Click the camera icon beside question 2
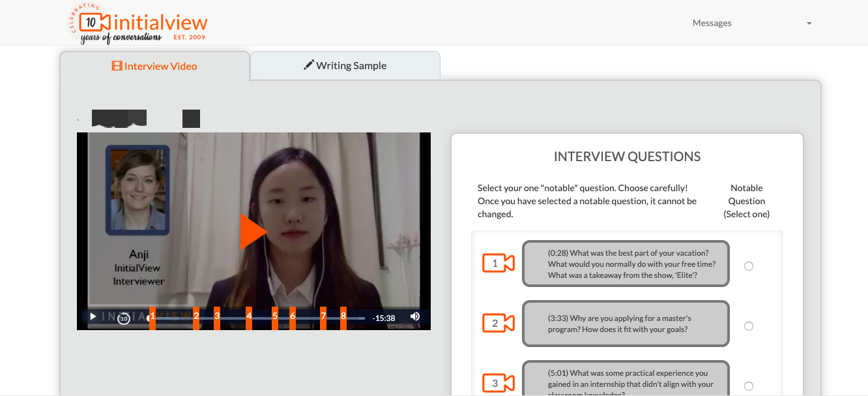Viewport: 868px width, 396px height. click(498, 324)
